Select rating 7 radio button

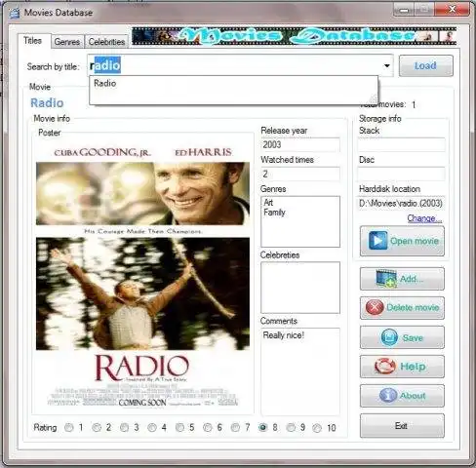point(235,427)
